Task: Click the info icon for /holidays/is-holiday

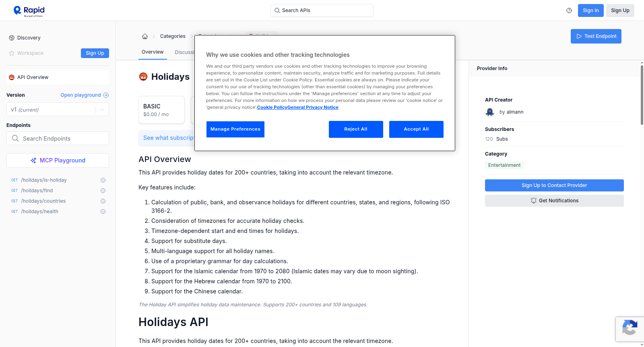Action: [103, 180]
